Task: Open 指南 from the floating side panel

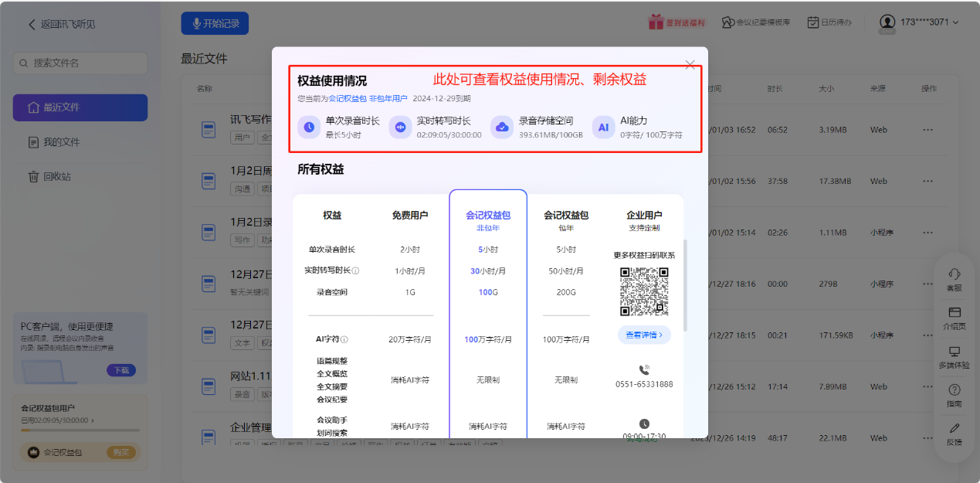Action: (955, 395)
